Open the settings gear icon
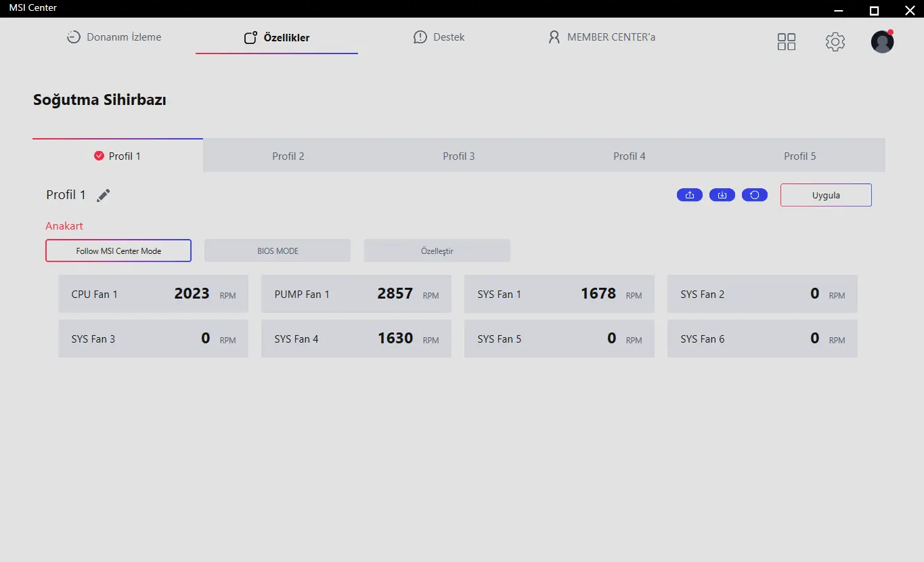The image size is (924, 562). tap(835, 42)
